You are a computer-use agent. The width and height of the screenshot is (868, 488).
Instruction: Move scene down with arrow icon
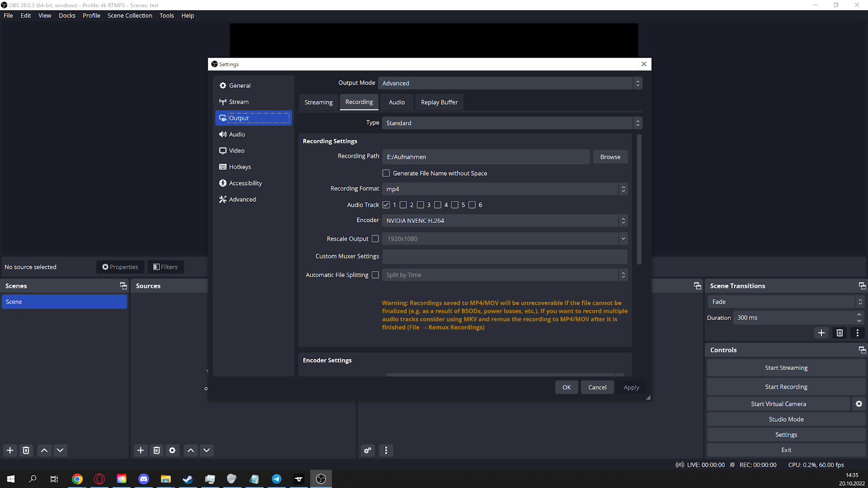(60, 450)
